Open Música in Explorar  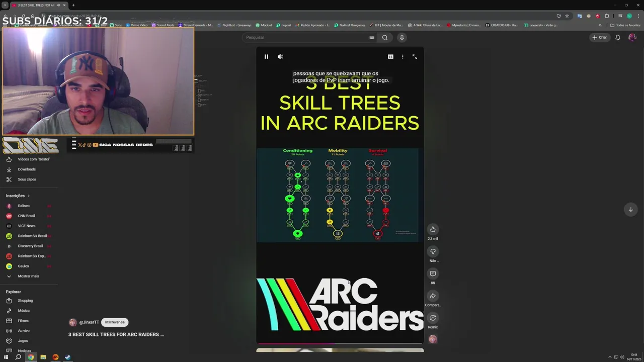click(29, 311)
